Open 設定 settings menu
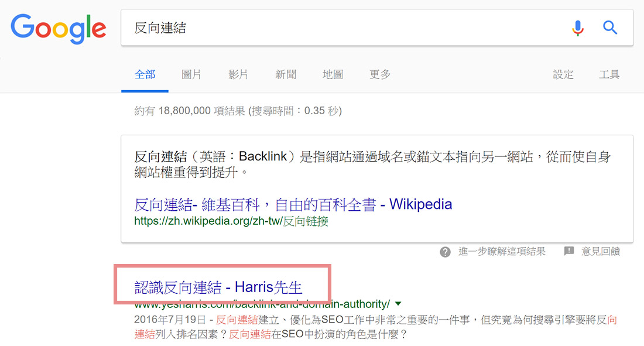The image size is (644, 346). [563, 74]
